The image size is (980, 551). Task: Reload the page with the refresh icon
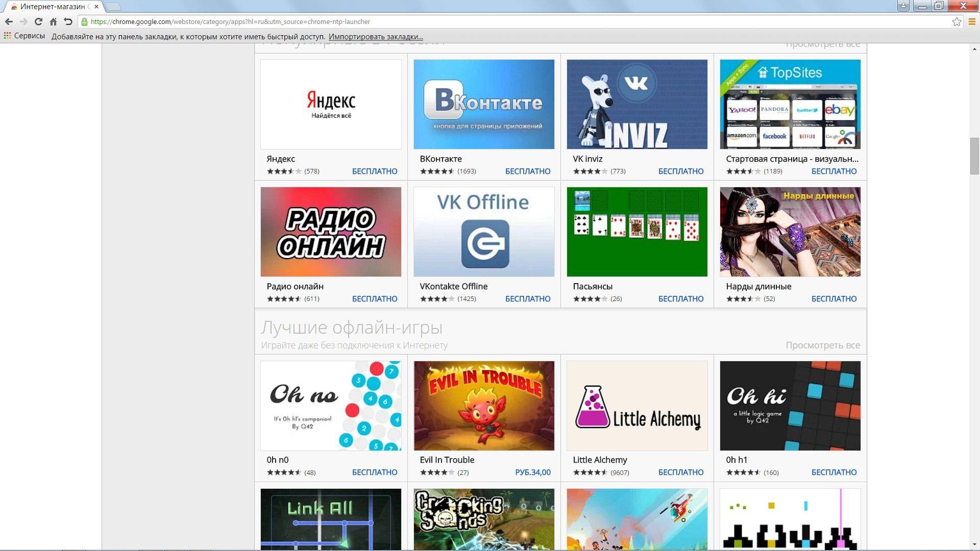(38, 21)
